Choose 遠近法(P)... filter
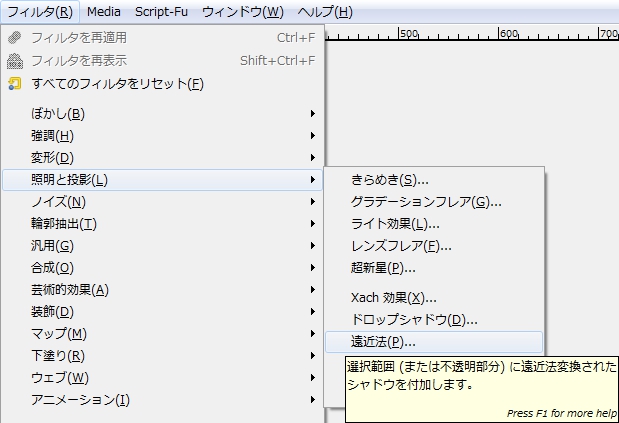This screenshot has width=619, height=423. click(434, 342)
